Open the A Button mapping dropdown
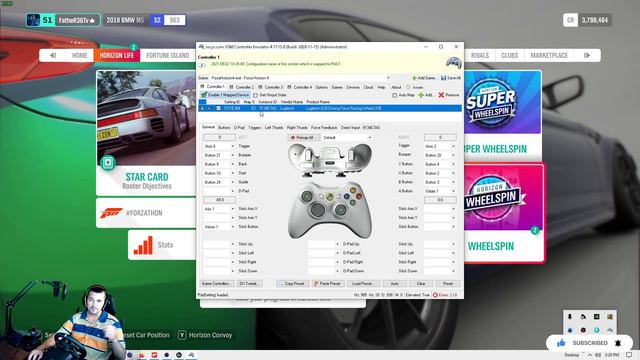640x360 pixels. [453, 191]
